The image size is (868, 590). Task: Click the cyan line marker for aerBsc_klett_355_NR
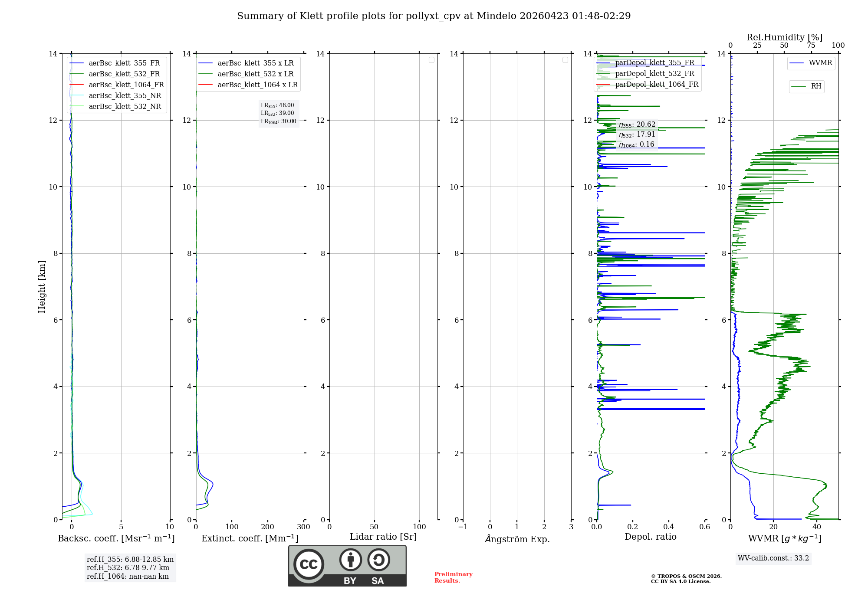click(77, 96)
